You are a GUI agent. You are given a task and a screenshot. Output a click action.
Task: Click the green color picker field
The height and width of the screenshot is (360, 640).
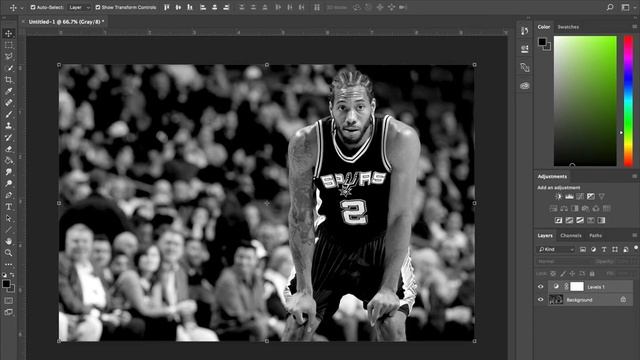tap(585, 101)
